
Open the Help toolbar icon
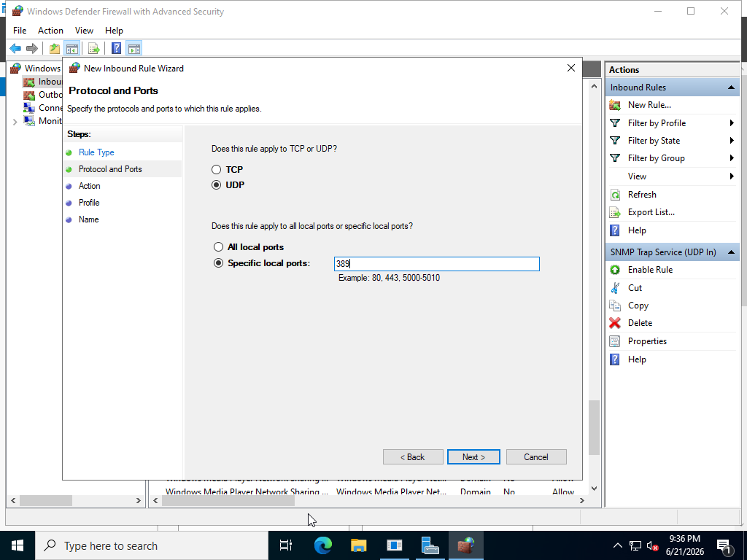116,48
